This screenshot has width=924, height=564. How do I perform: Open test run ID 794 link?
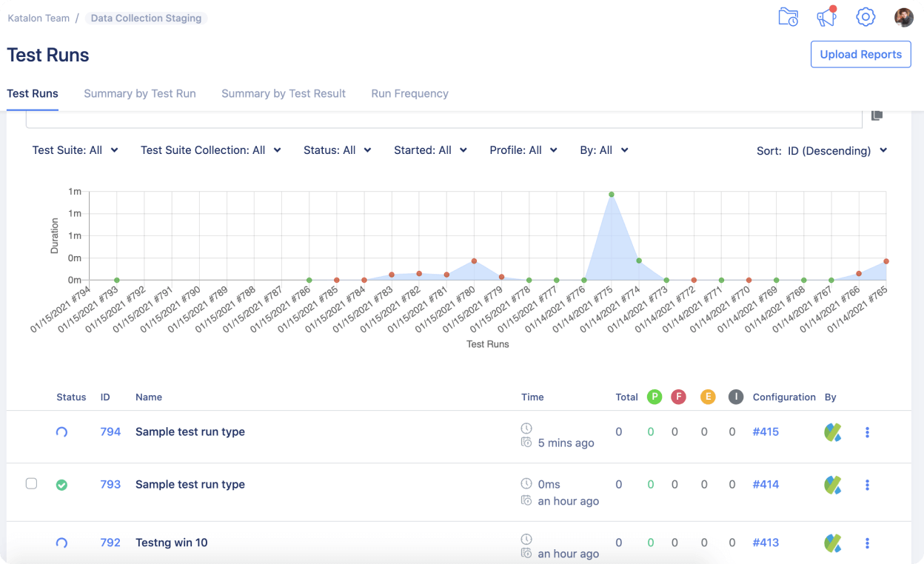click(x=110, y=432)
